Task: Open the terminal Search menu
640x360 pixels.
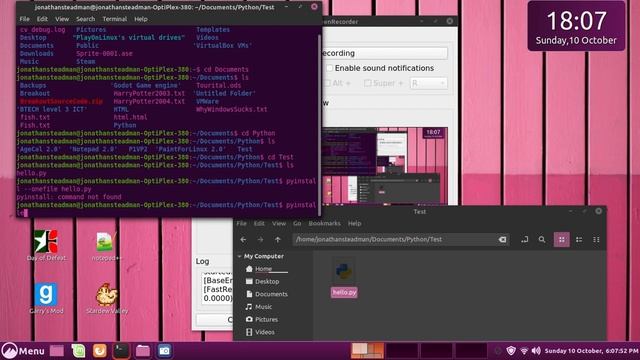Action: 85,19
